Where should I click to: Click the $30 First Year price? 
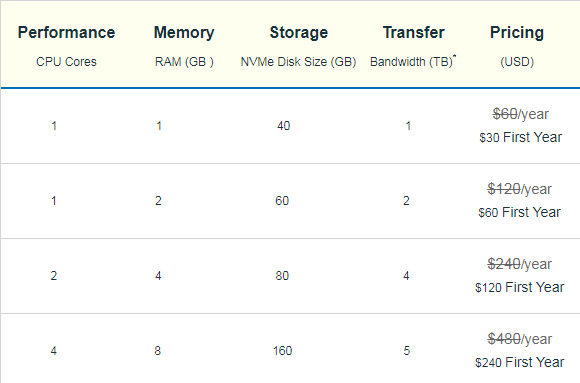(x=520, y=137)
